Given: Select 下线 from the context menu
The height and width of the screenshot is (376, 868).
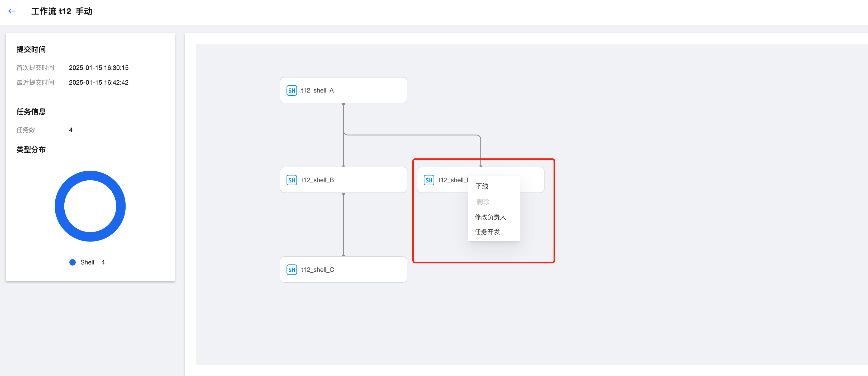Looking at the screenshot, I should (482, 186).
